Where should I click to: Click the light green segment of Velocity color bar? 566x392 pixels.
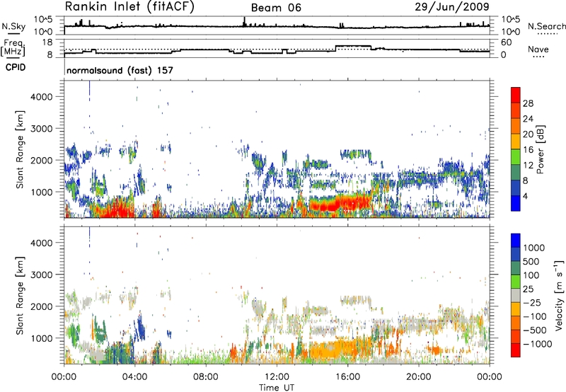(x=516, y=282)
